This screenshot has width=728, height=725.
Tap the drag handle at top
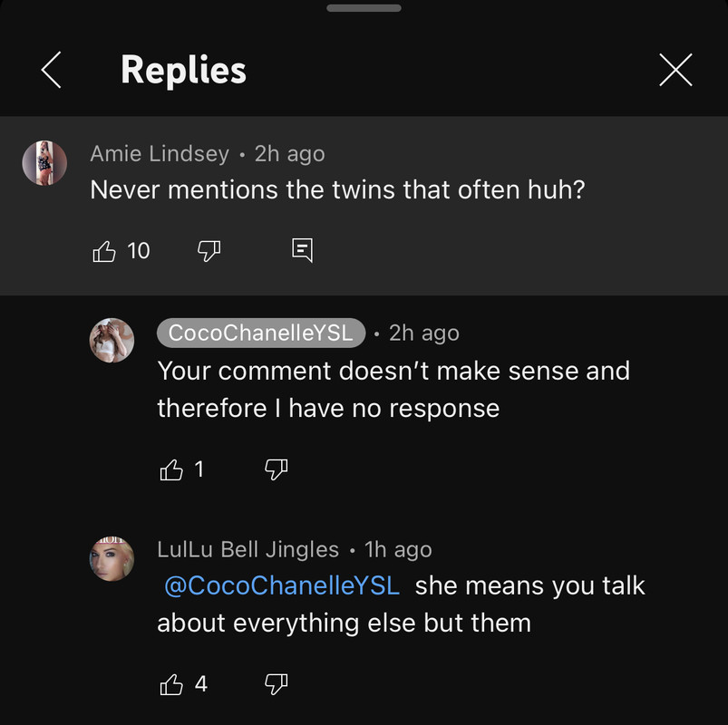click(364, 8)
